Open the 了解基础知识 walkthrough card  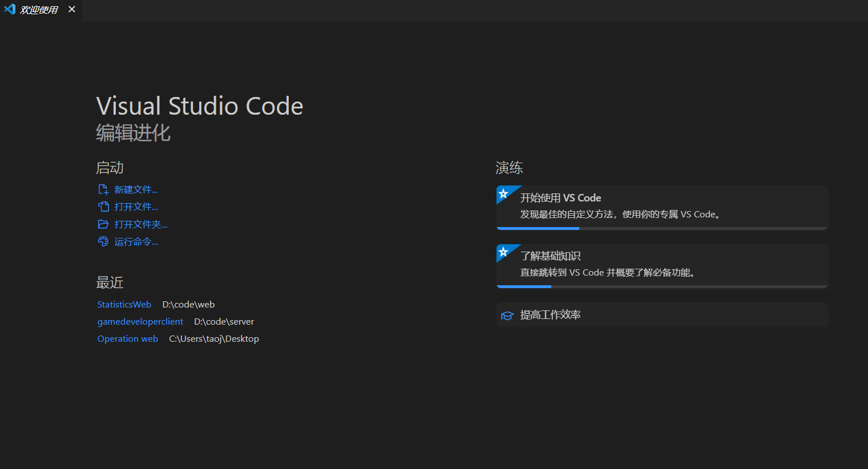pos(662,266)
